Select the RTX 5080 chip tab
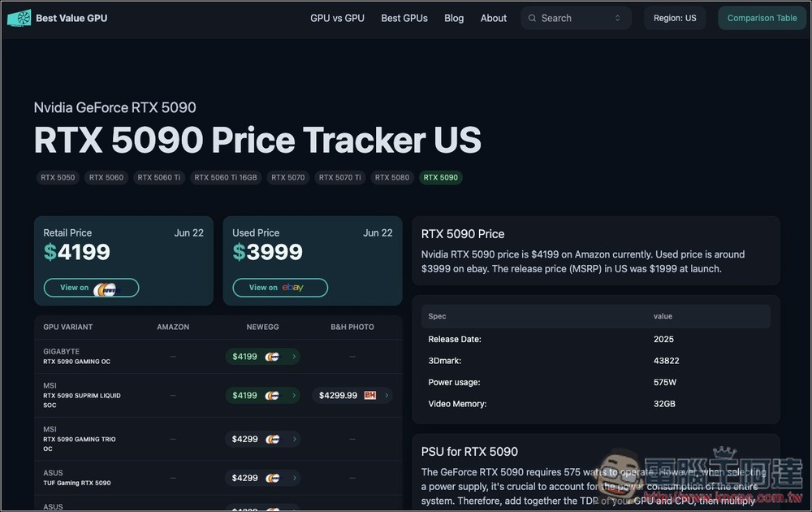This screenshot has width=812, height=512. pos(392,177)
